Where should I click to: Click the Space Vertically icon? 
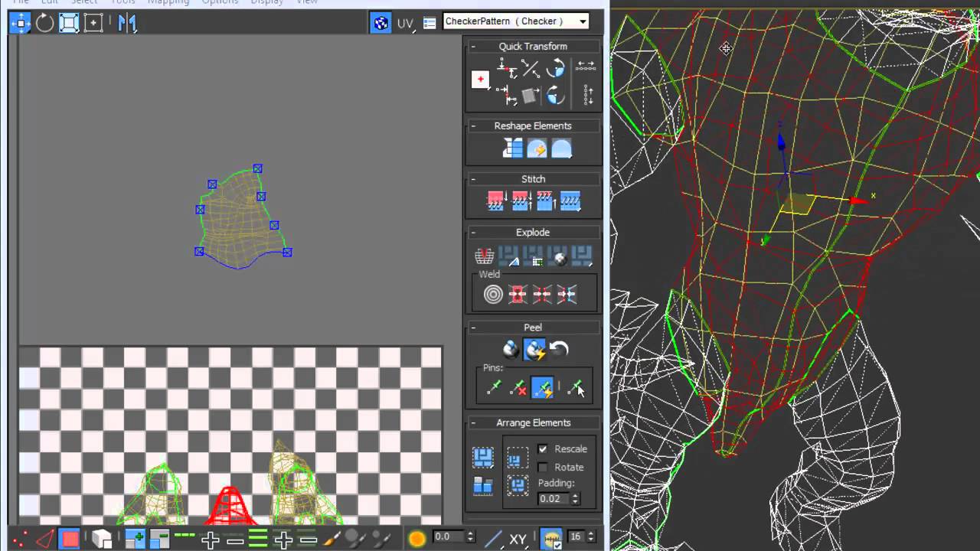tap(587, 95)
